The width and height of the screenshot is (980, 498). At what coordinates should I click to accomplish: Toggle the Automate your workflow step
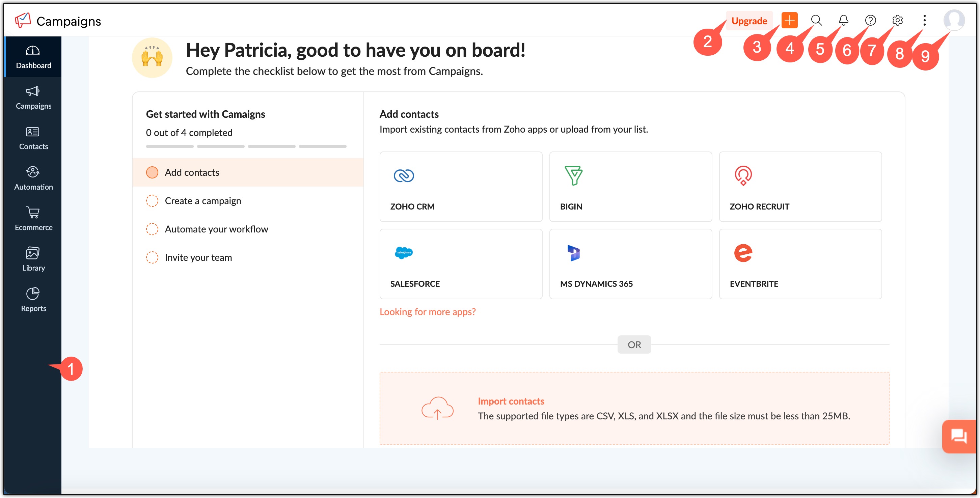tap(216, 229)
